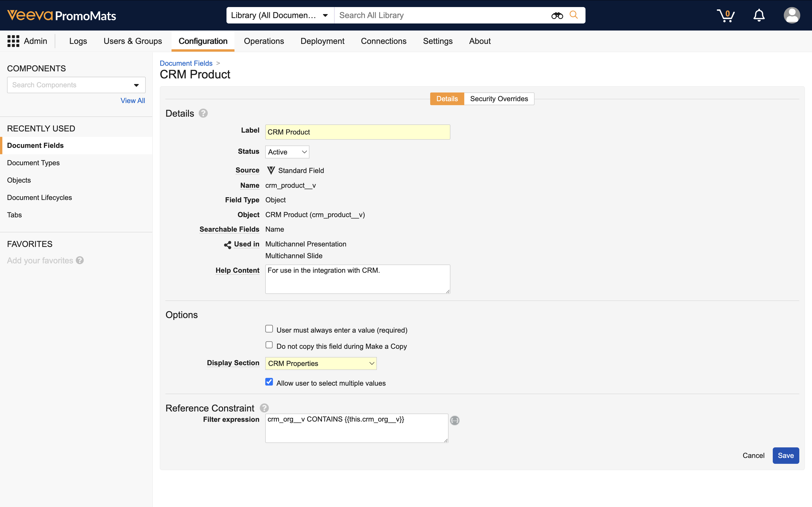812x507 pixels.
Task: Click the orange magnifier search icon
Action: tap(574, 15)
